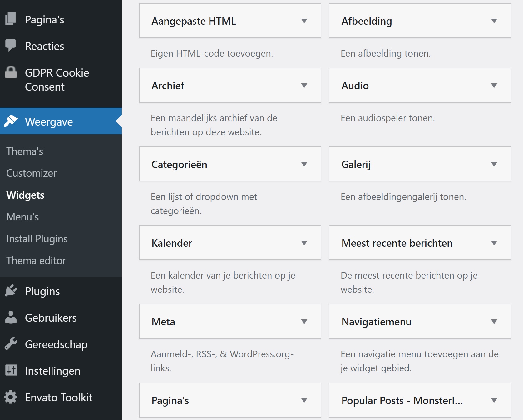The height and width of the screenshot is (420, 523).
Task: Expand the Meest recente berichten arrow
Action: (494, 243)
